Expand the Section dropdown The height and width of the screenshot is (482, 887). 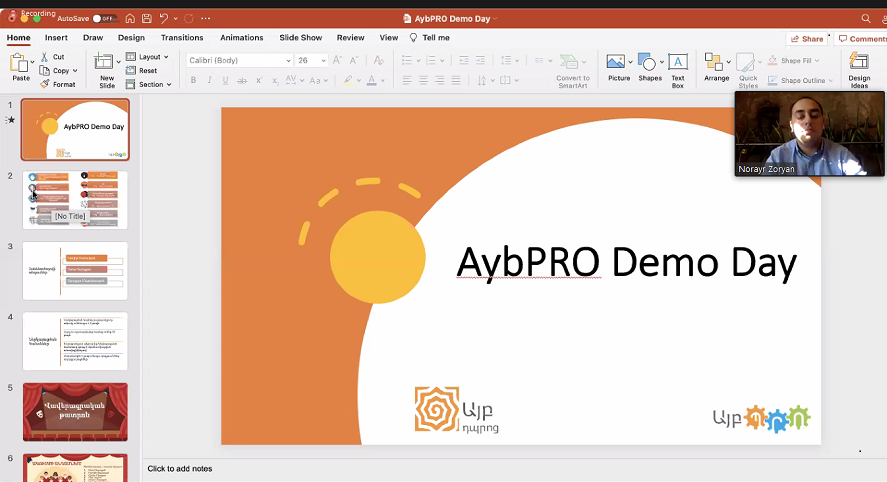click(169, 84)
